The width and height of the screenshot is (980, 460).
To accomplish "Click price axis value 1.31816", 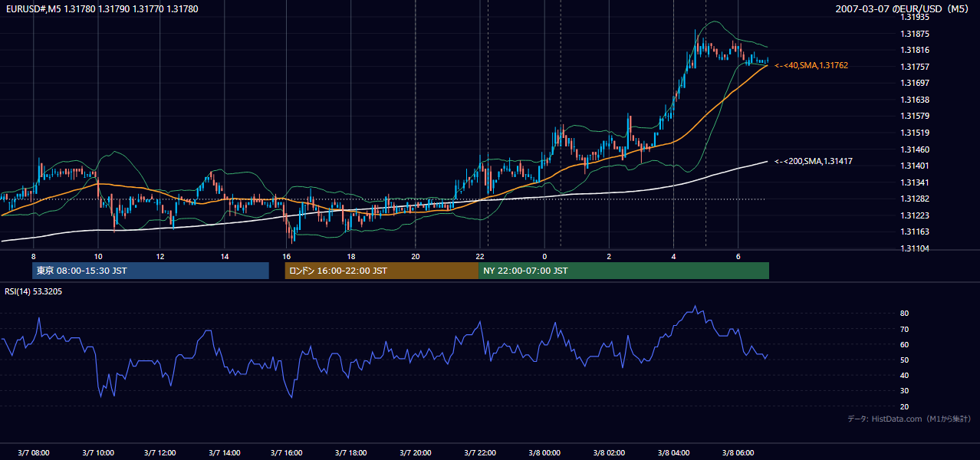I will point(916,50).
